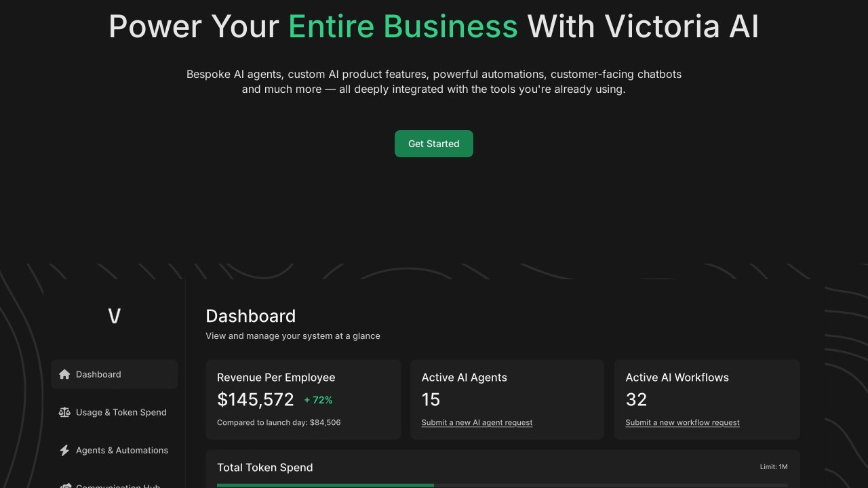
Task: Open the Dashboard sidebar menu label
Action: (x=98, y=374)
